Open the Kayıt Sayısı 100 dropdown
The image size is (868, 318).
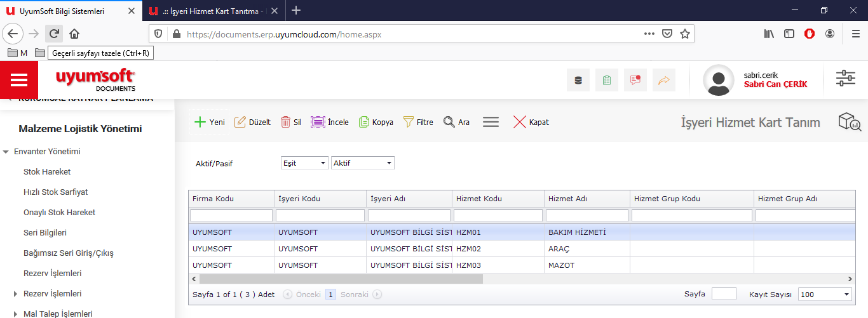pyautogui.click(x=825, y=295)
